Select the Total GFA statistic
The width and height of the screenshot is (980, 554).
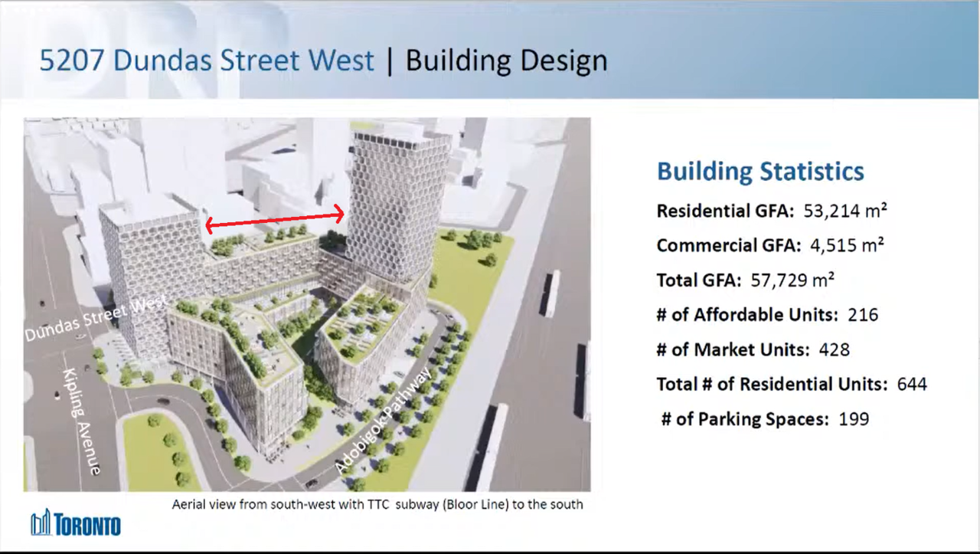(x=745, y=280)
